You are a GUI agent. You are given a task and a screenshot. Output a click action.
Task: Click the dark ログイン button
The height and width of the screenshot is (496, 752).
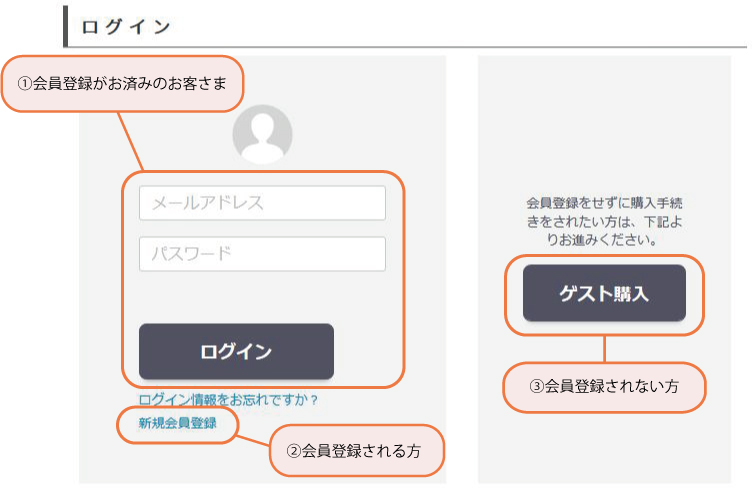coord(236,352)
